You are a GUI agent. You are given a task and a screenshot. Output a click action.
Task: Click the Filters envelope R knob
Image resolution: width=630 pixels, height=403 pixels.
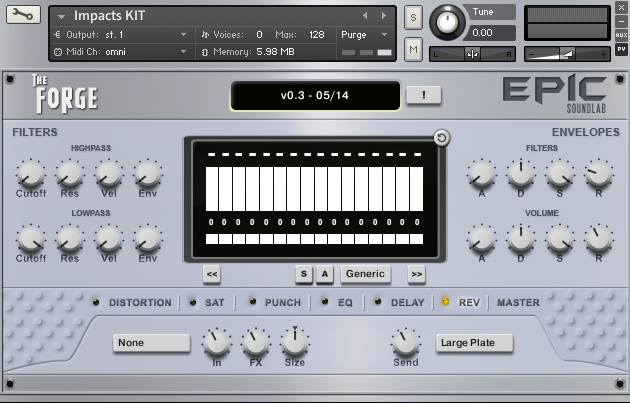(599, 174)
